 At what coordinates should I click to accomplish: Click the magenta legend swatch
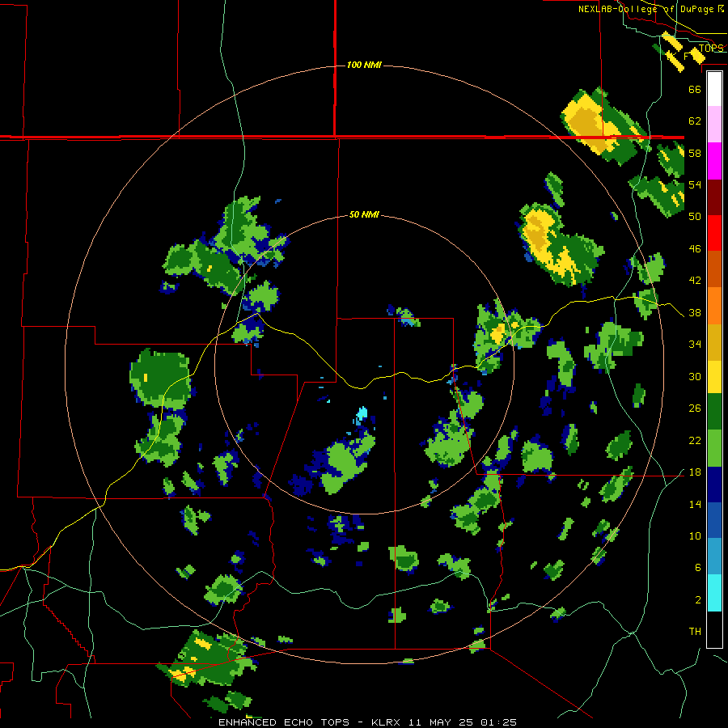click(x=714, y=161)
